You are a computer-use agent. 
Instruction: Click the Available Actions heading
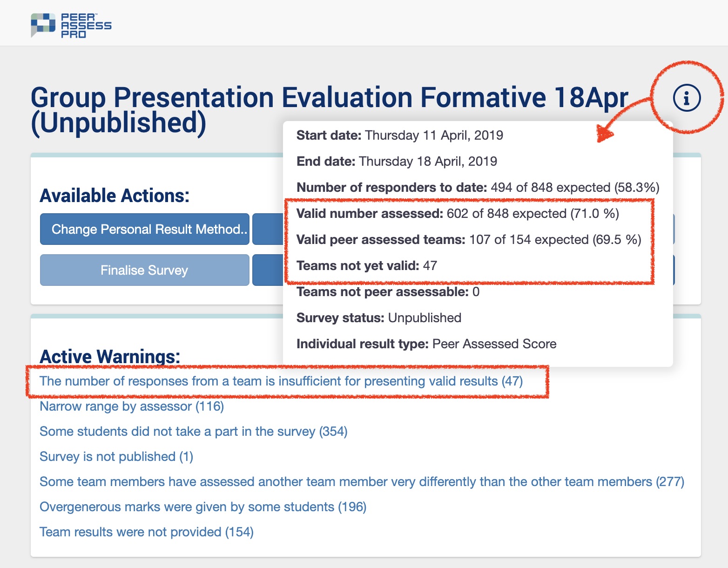pos(115,196)
